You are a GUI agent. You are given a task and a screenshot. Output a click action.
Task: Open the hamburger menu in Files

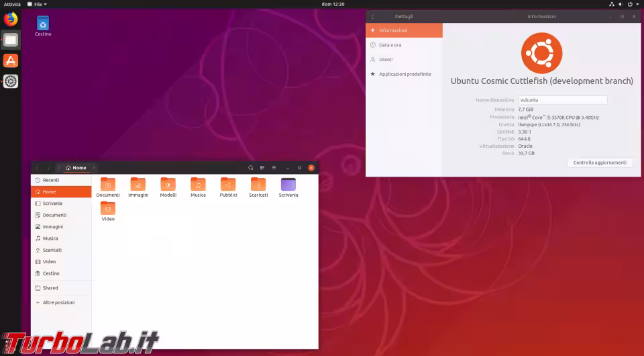[x=274, y=168]
